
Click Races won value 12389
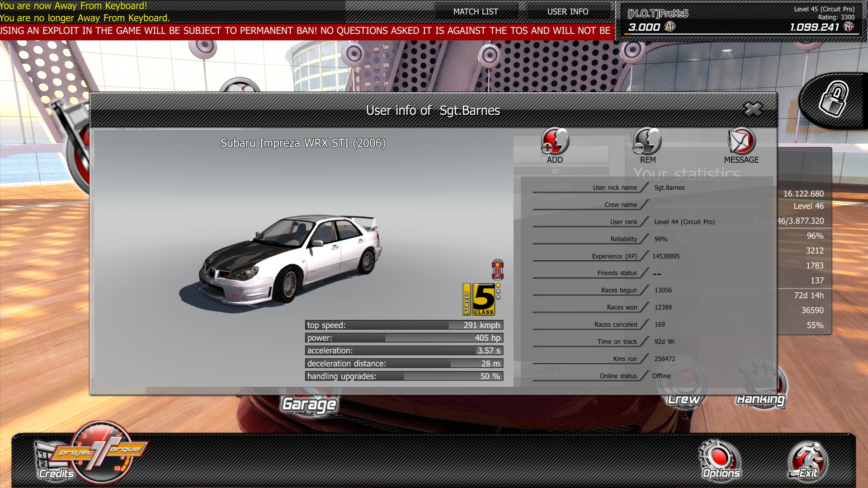[x=663, y=307]
